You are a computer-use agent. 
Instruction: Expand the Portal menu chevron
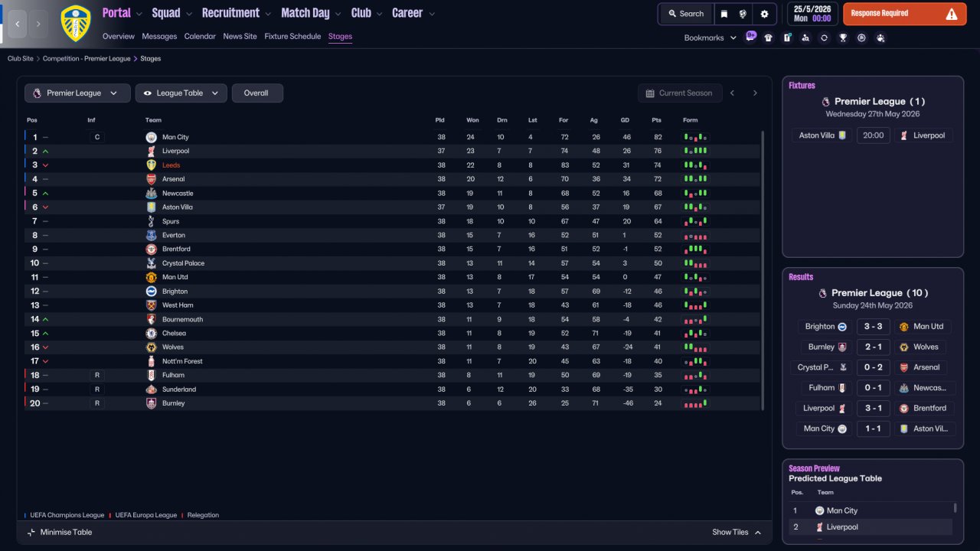pyautogui.click(x=139, y=14)
